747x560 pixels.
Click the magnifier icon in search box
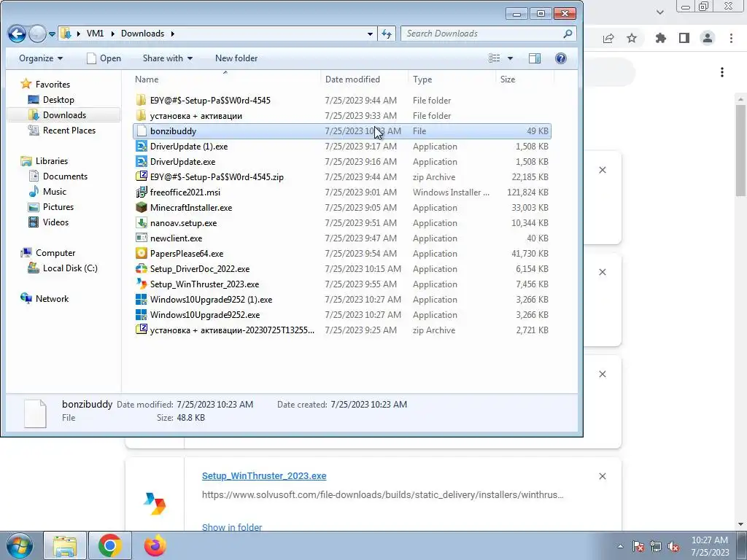tap(568, 34)
